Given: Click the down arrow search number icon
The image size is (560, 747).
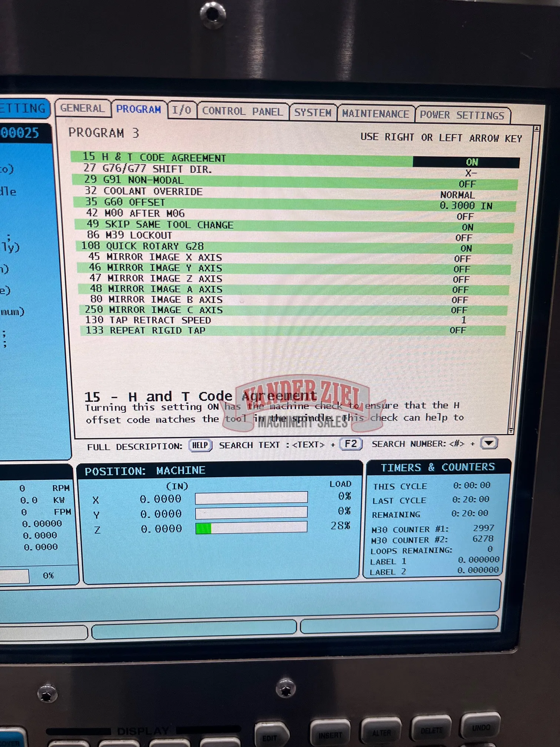Looking at the screenshot, I should pyautogui.click(x=489, y=443).
